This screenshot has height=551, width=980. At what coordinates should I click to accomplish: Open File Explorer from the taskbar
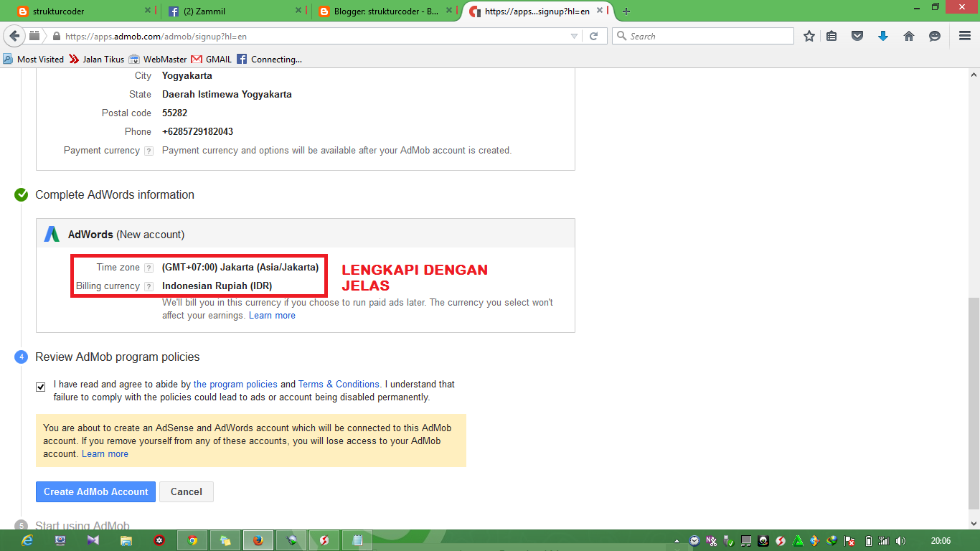pyautogui.click(x=126, y=540)
